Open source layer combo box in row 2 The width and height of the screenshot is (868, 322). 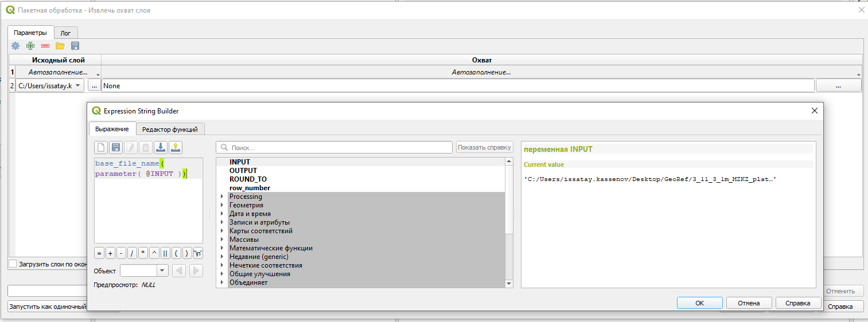[50, 85]
